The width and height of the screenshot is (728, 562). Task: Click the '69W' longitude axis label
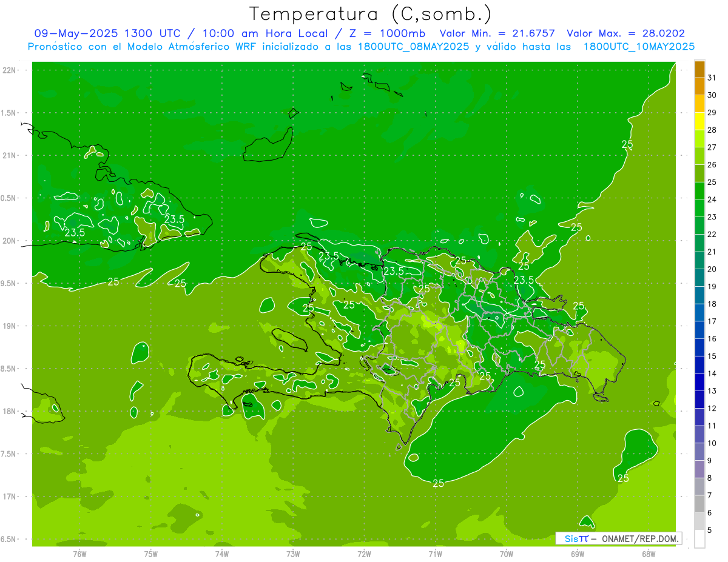coord(578,555)
